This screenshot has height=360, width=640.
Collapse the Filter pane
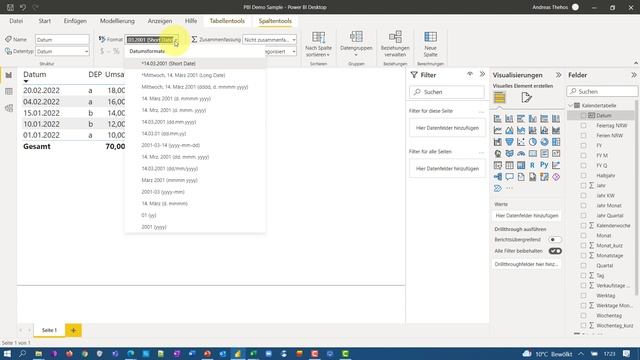pyautogui.click(x=482, y=74)
